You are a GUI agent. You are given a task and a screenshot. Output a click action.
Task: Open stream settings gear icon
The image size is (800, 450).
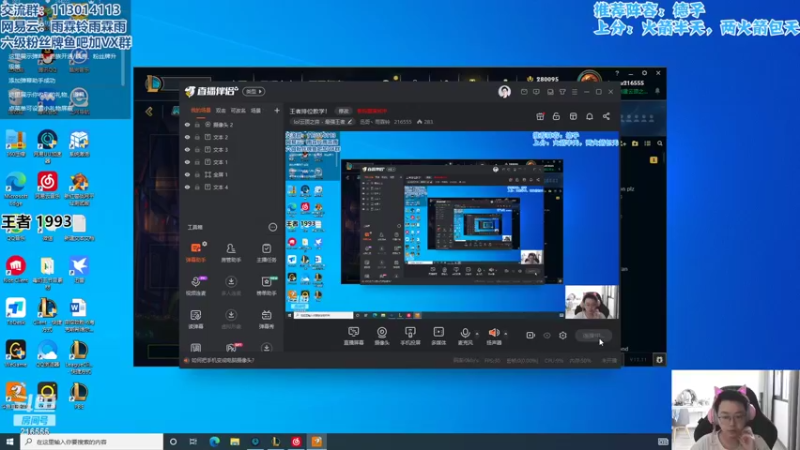(563, 335)
